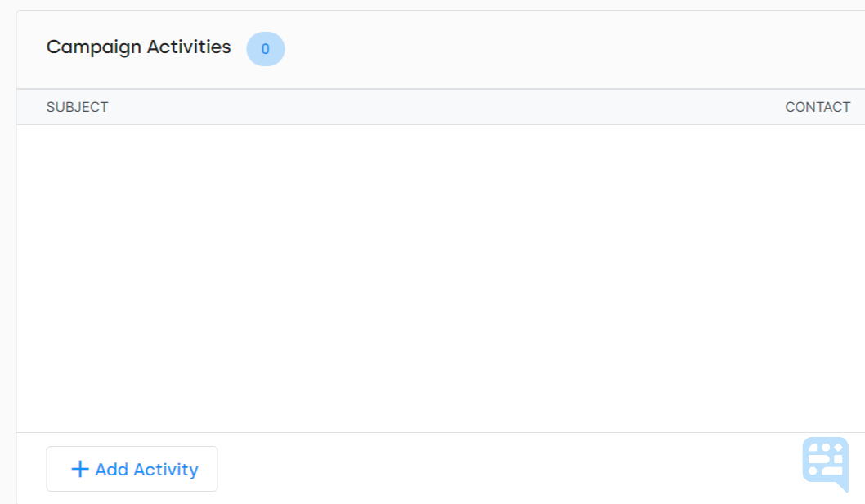
Task: Click the blue activities count badge
Action: click(x=266, y=49)
